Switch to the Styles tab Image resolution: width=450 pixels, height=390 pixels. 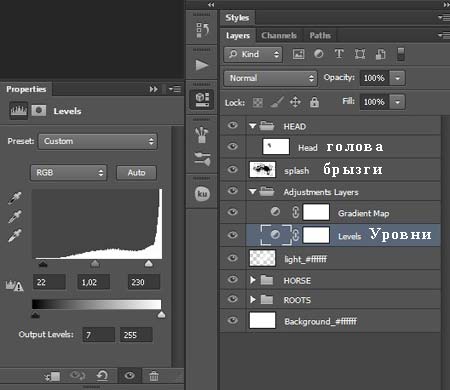237,18
